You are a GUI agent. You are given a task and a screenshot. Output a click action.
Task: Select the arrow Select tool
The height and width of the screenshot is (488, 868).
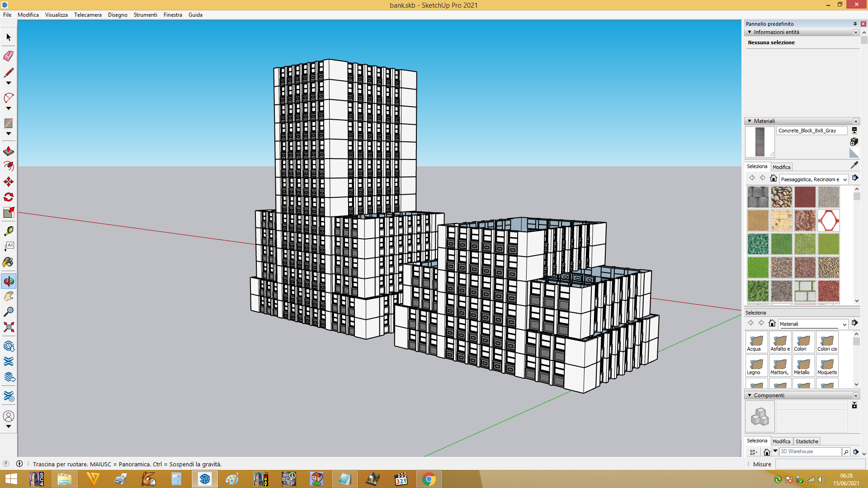[x=9, y=37]
